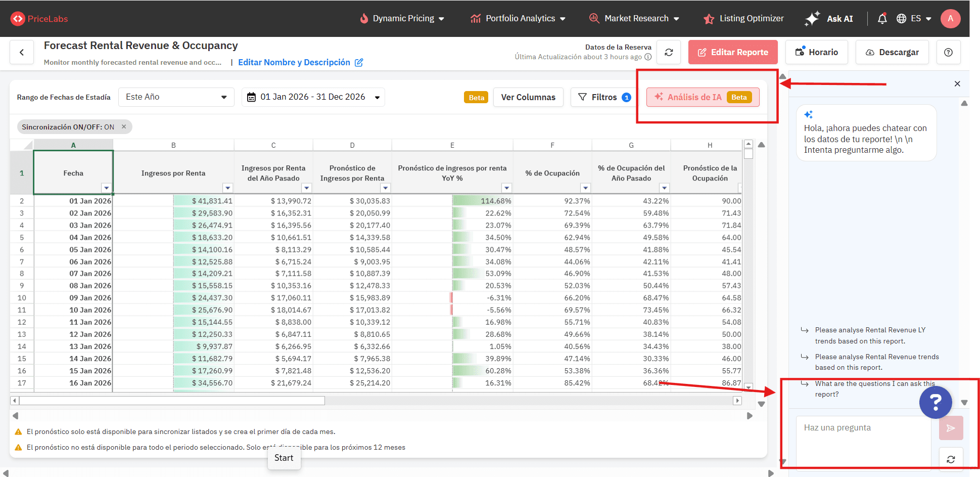
Task: Click the send message arrow icon
Action: click(x=951, y=428)
